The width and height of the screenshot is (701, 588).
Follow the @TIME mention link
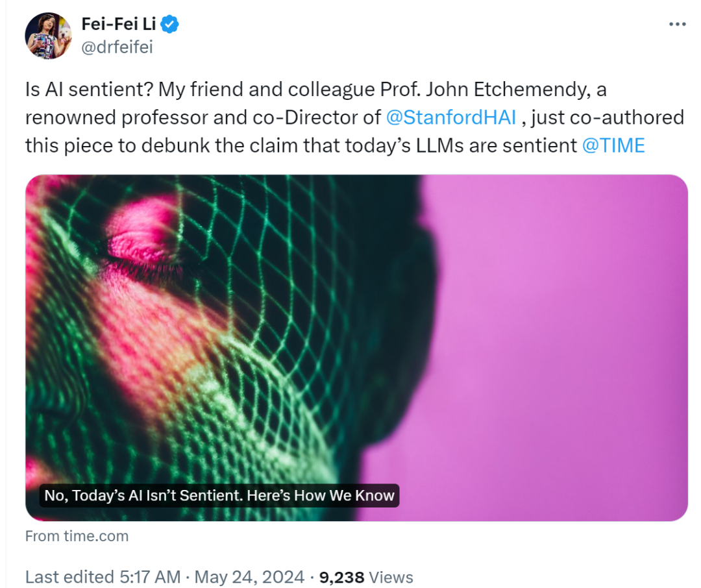pos(613,146)
